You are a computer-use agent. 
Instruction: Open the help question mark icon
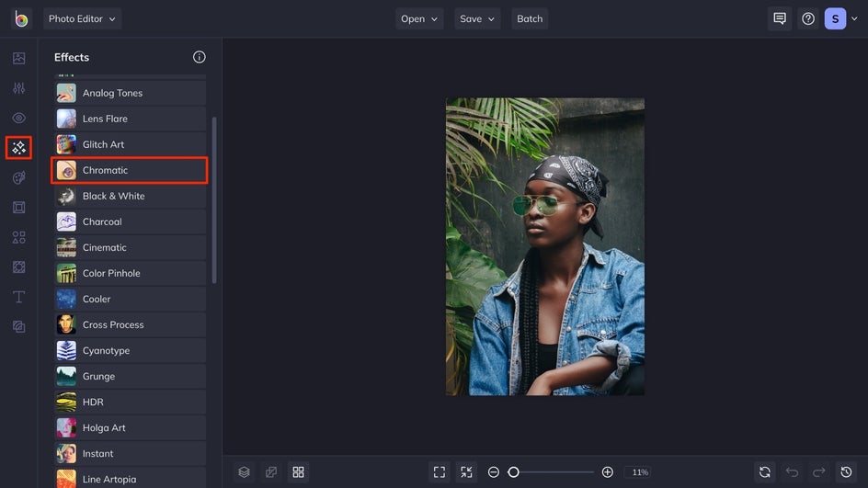point(808,18)
